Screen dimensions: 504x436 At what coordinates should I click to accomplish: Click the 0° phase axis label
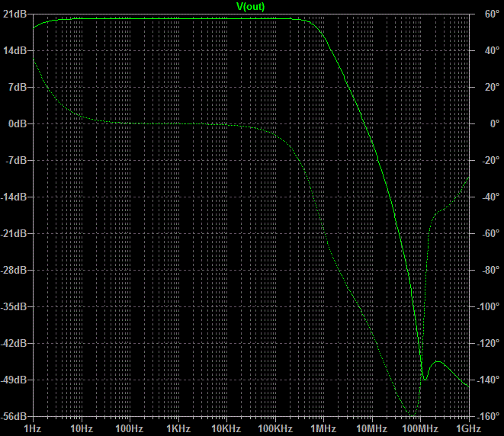495,123
